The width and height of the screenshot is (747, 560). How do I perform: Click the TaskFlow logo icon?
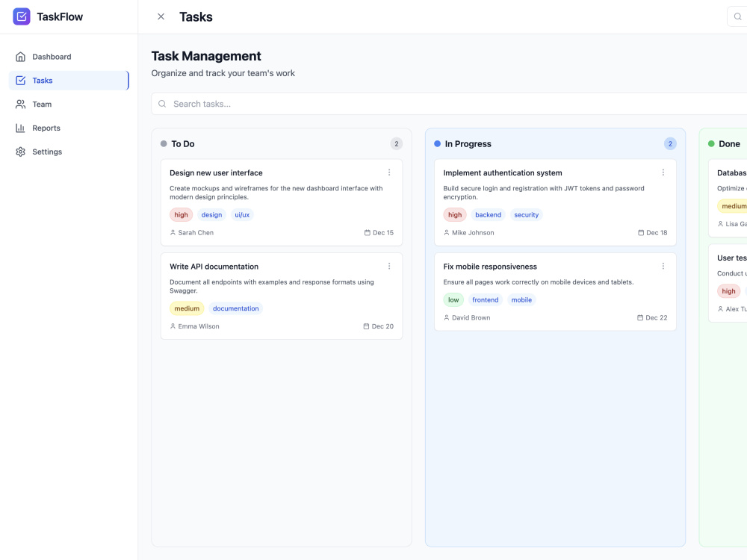click(22, 16)
